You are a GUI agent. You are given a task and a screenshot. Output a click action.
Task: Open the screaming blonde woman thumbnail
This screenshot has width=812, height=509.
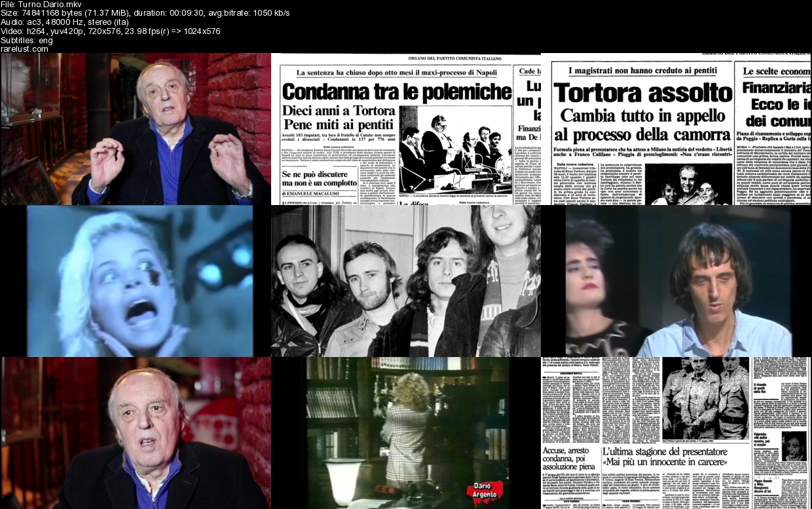[136, 281]
